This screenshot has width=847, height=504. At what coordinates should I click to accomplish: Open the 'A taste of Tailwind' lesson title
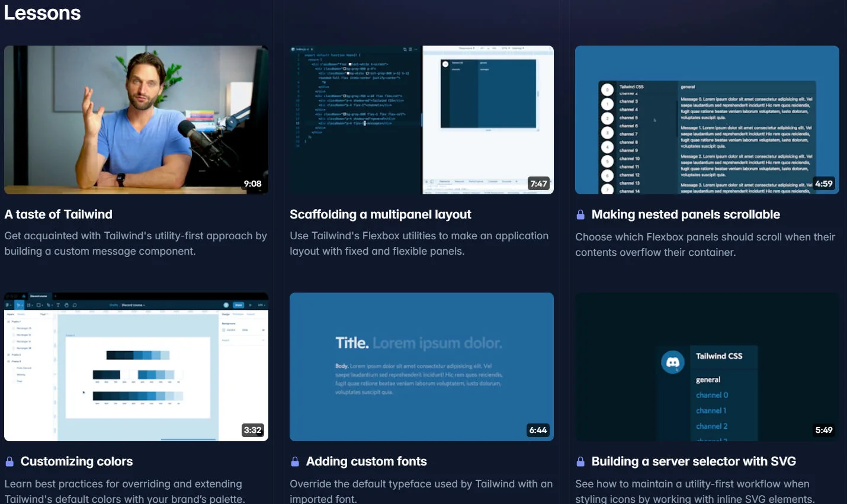click(x=58, y=214)
